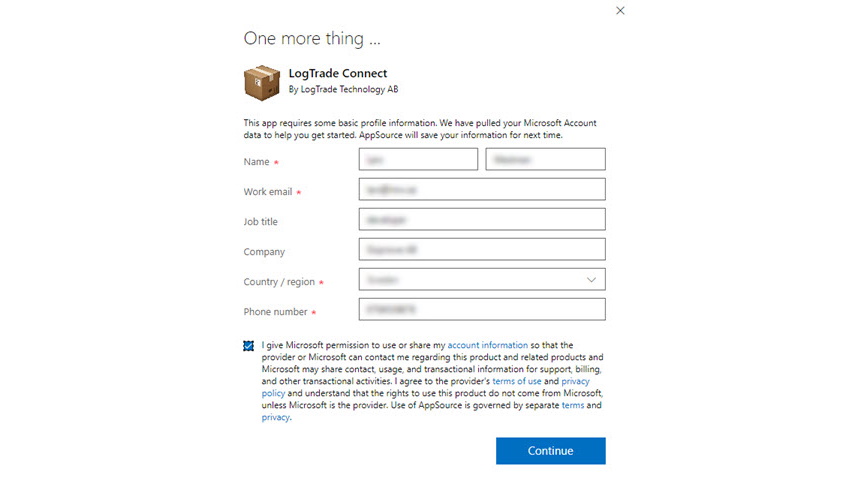Viewport: 850px width, 487px height.
Task: Open the provider's terms of use link
Action: coord(517,381)
